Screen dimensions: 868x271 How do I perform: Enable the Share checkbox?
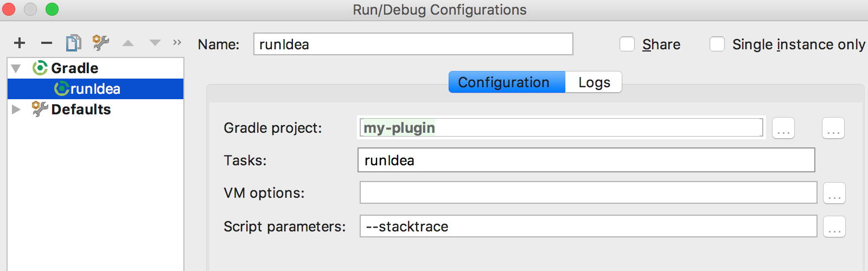pyautogui.click(x=627, y=44)
